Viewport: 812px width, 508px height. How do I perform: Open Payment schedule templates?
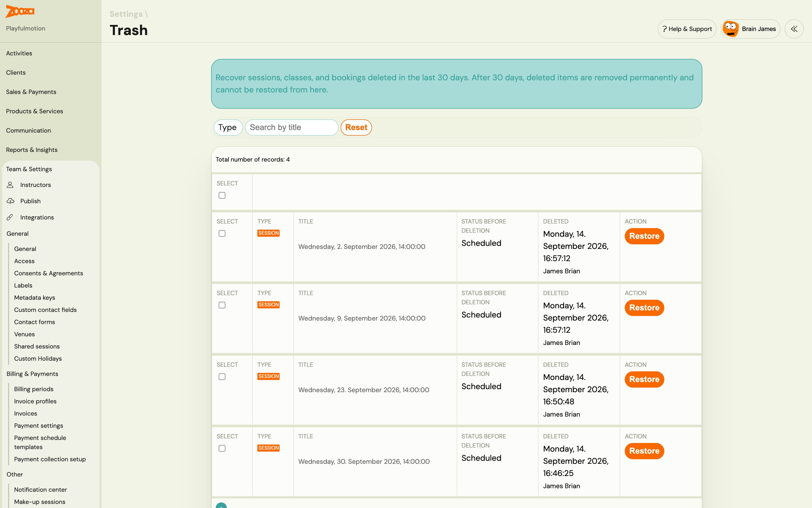click(x=40, y=442)
